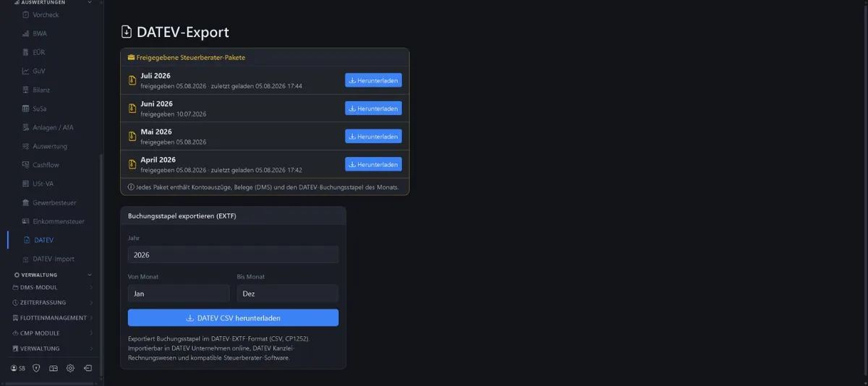Click briefcase icon of Freigegebene Steuerberater-Pakete

(131, 57)
